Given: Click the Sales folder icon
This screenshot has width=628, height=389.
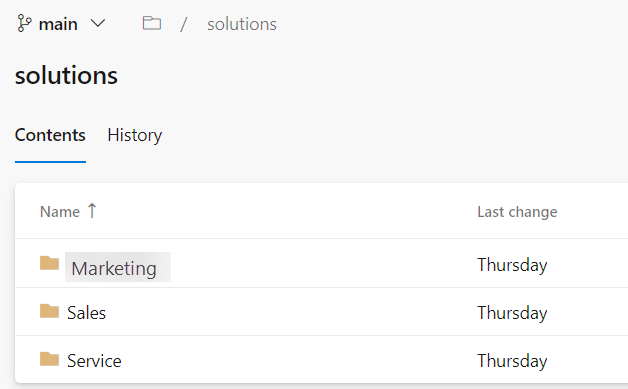Looking at the screenshot, I should (49, 311).
